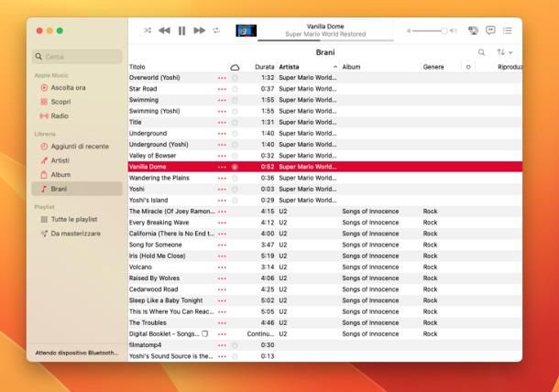559x392 pixels.
Task: Pause the current song
Action: (181, 30)
